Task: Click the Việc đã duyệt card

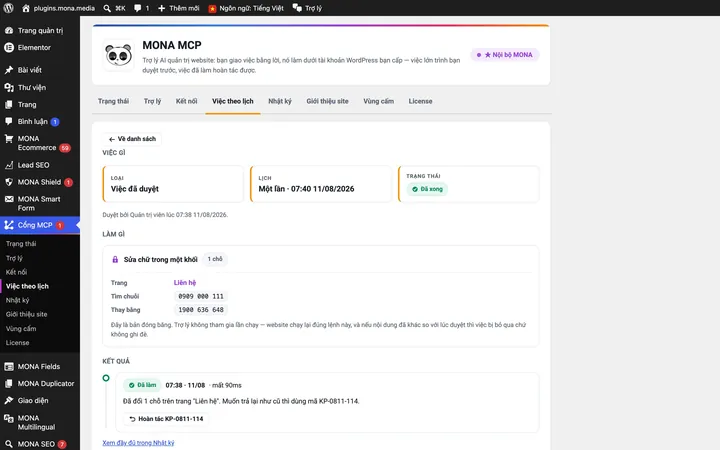Action: pyautogui.click(x=173, y=184)
